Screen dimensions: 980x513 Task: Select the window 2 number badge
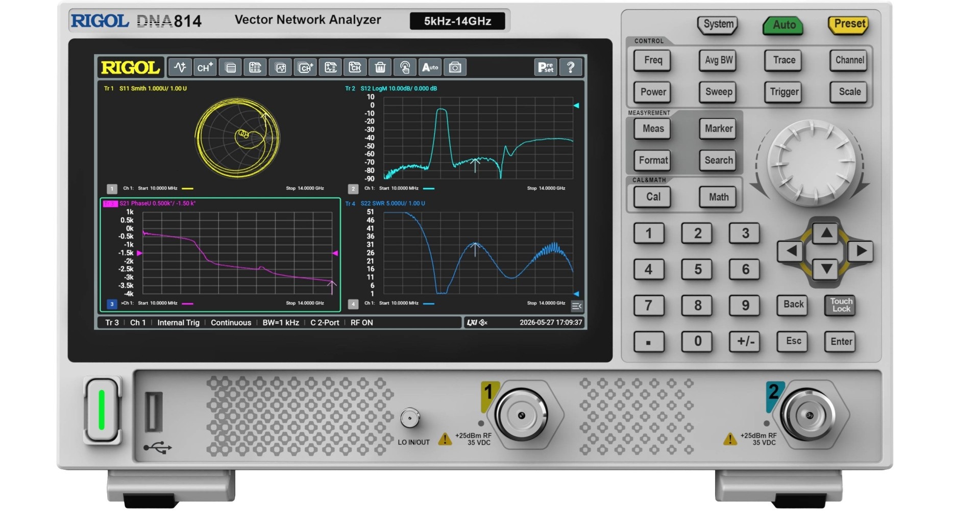353,189
